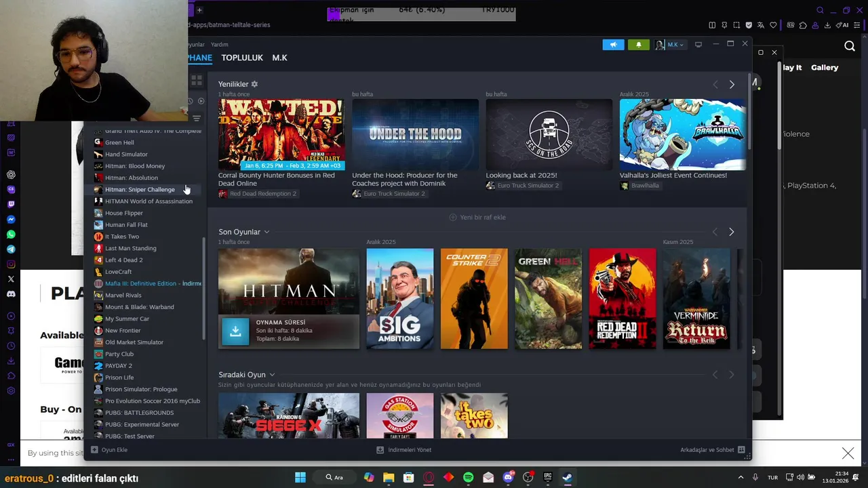868x488 pixels.
Task: Select It Takes Two in library list
Action: (x=121, y=237)
